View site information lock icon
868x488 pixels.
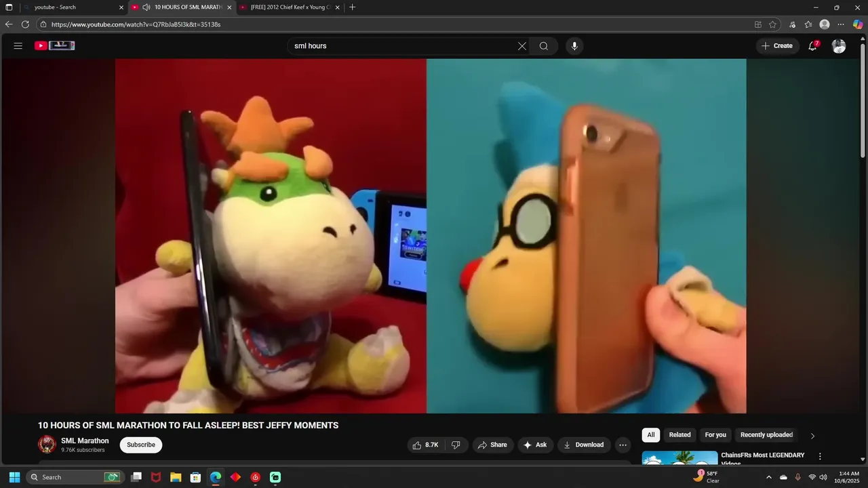[43, 24]
